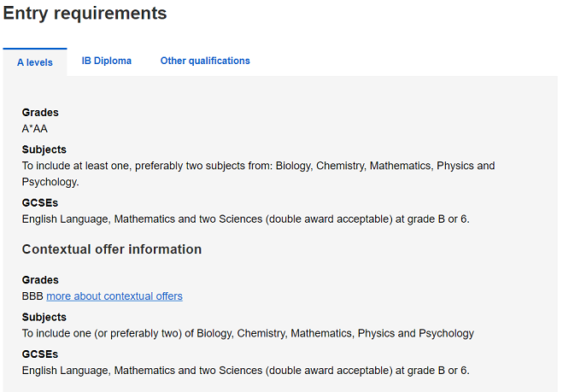The width and height of the screenshot is (563, 392).
Task: Click the last GCSE requirements sentence at the bottom
Action: pyautogui.click(x=245, y=371)
